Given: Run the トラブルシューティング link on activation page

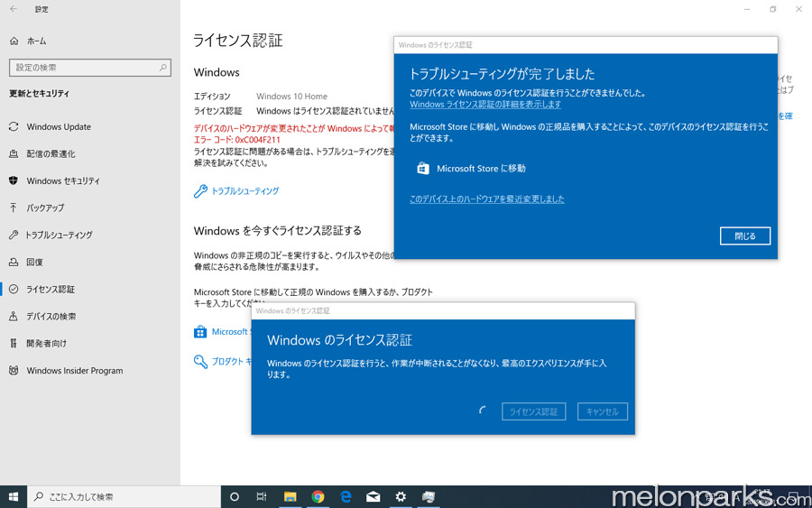Looking at the screenshot, I should [x=245, y=191].
